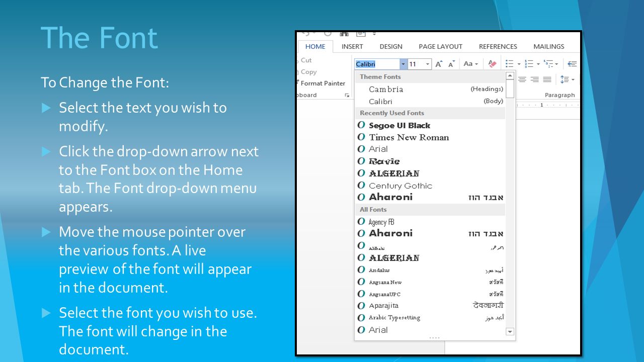Image resolution: width=644 pixels, height=362 pixels.
Task: Select the AngsanaUPC font
Action: tap(430, 294)
